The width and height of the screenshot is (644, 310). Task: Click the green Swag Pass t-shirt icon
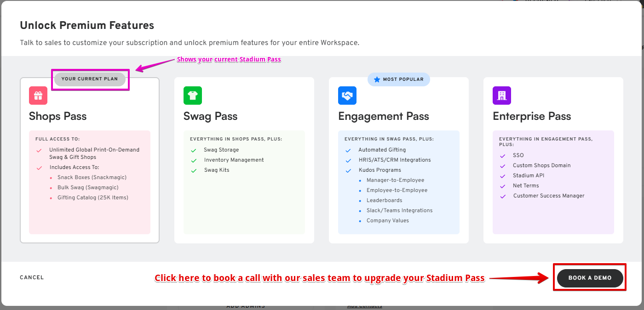click(x=193, y=96)
